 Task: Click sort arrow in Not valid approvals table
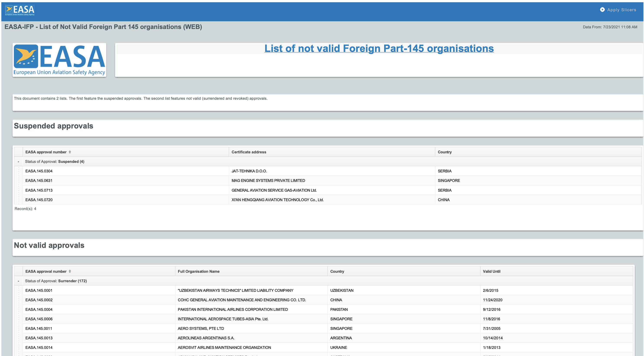point(70,271)
